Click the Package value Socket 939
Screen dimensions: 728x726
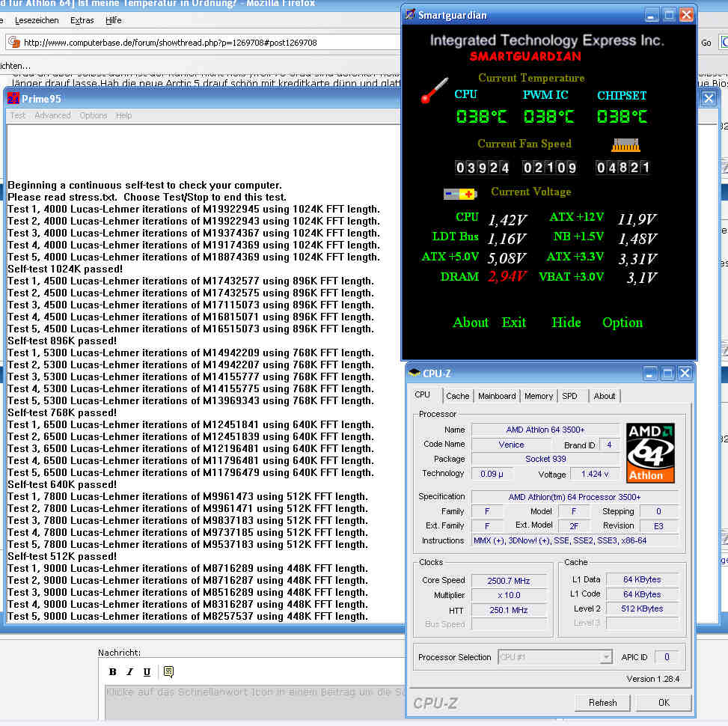click(x=545, y=459)
